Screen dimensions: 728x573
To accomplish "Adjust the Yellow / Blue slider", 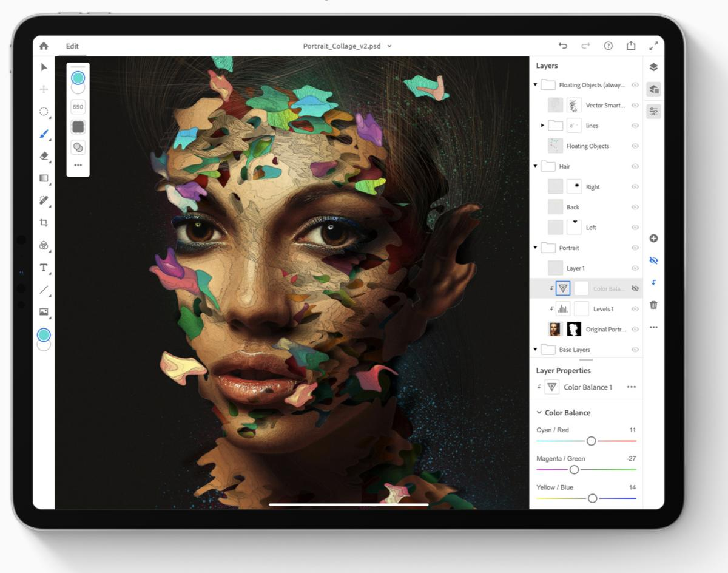I will pos(593,498).
